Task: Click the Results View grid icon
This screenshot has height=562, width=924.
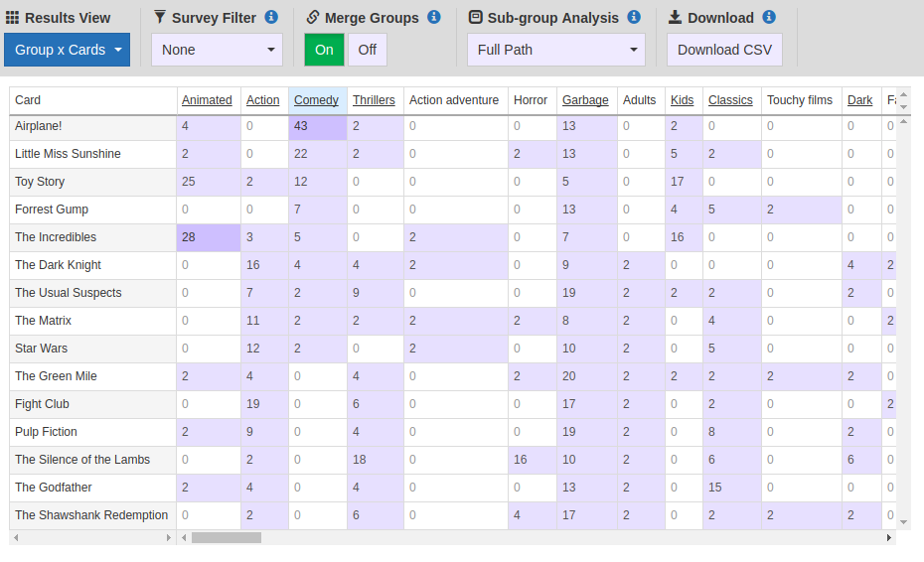Action: 12,18
